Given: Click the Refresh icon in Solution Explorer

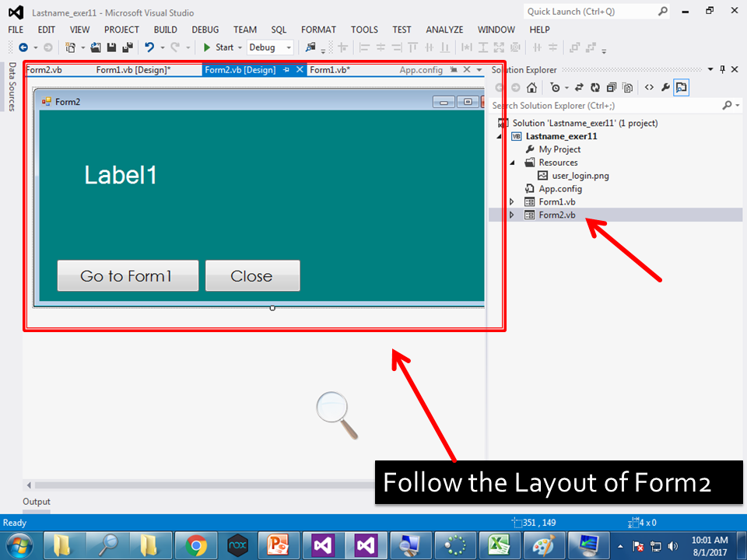Looking at the screenshot, I should (595, 87).
